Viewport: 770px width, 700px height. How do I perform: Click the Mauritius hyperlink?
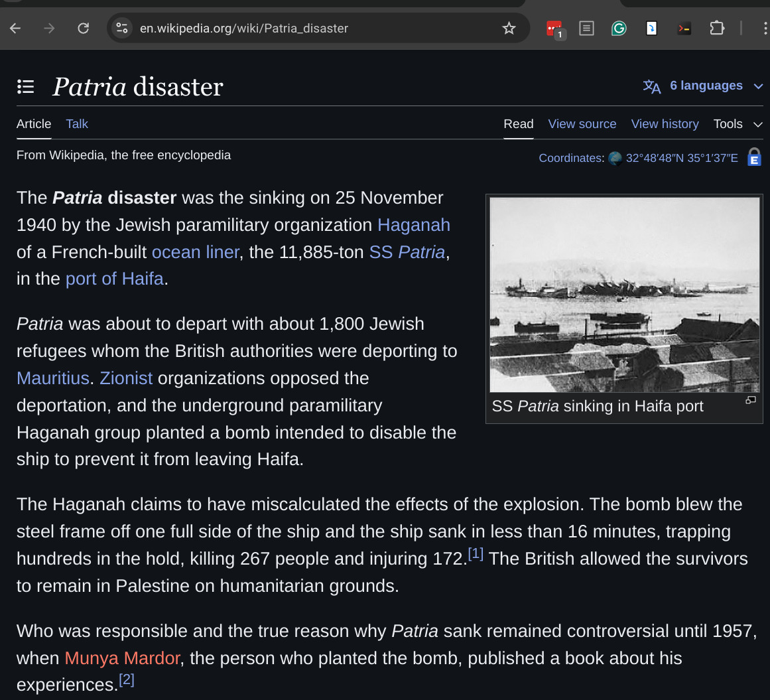pyautogui.click(x=52, y=378)
